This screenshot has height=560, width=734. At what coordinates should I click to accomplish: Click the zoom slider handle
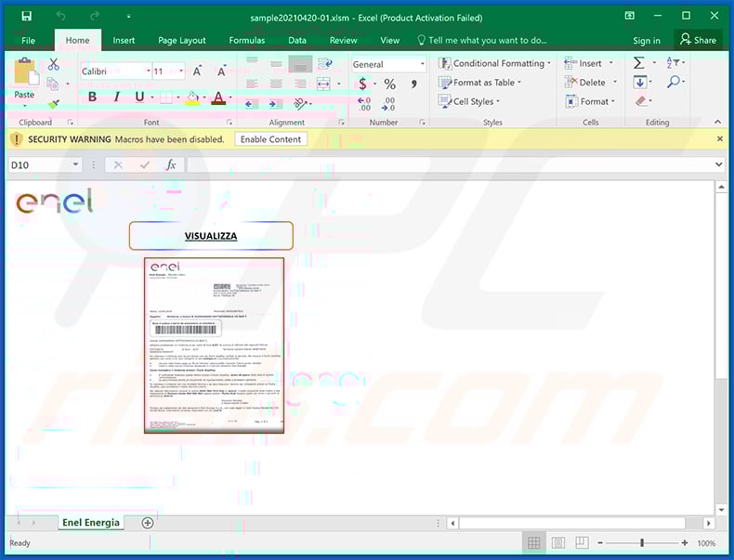(642, 542)
